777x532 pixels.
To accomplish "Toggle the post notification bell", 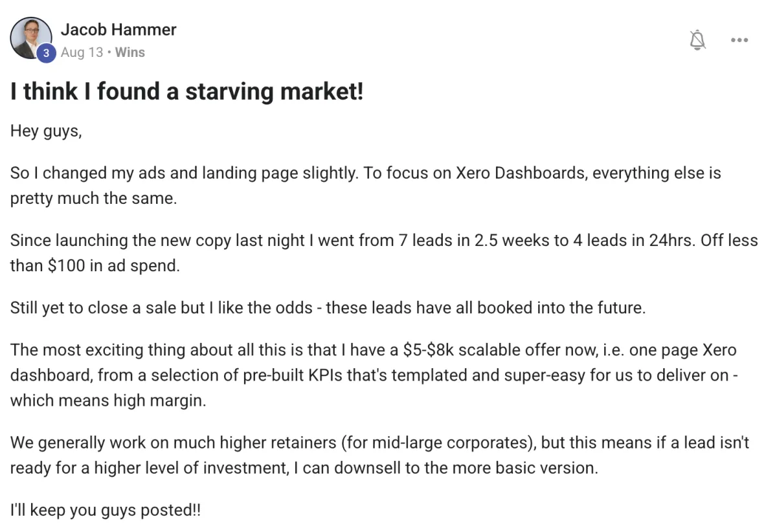I will 697,40.
